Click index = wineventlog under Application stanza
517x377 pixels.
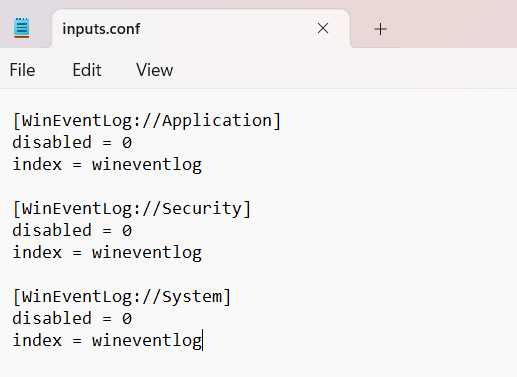point(107,164)
